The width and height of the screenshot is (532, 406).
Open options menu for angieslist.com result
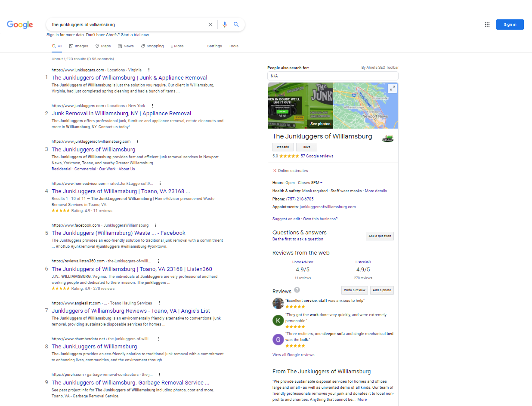(x=159, y=303)
